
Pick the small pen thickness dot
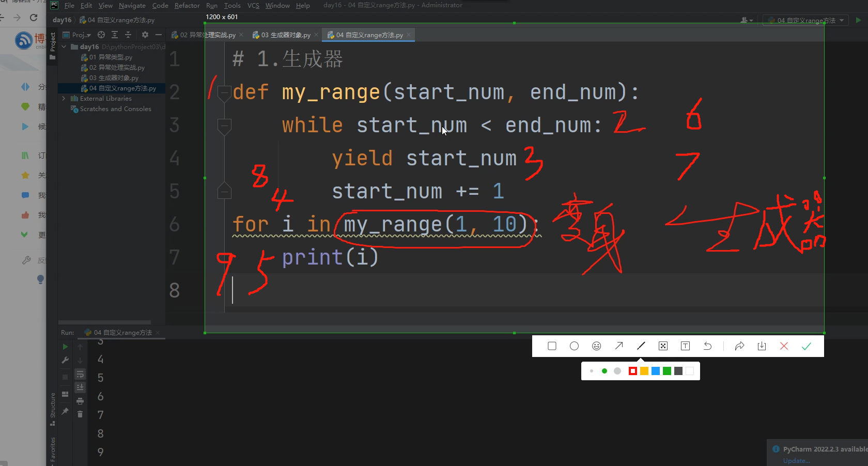pyautogui.click(x=592, y=371)
